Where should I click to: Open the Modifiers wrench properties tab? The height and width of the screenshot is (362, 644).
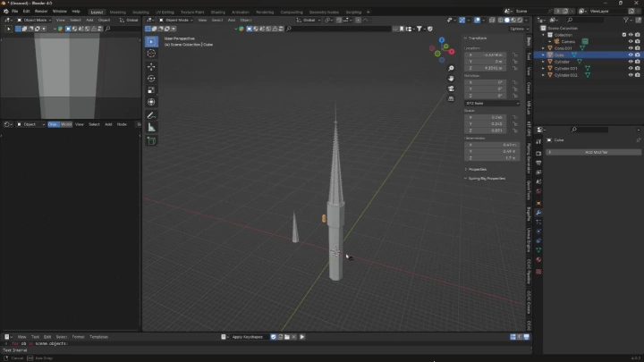538,213
